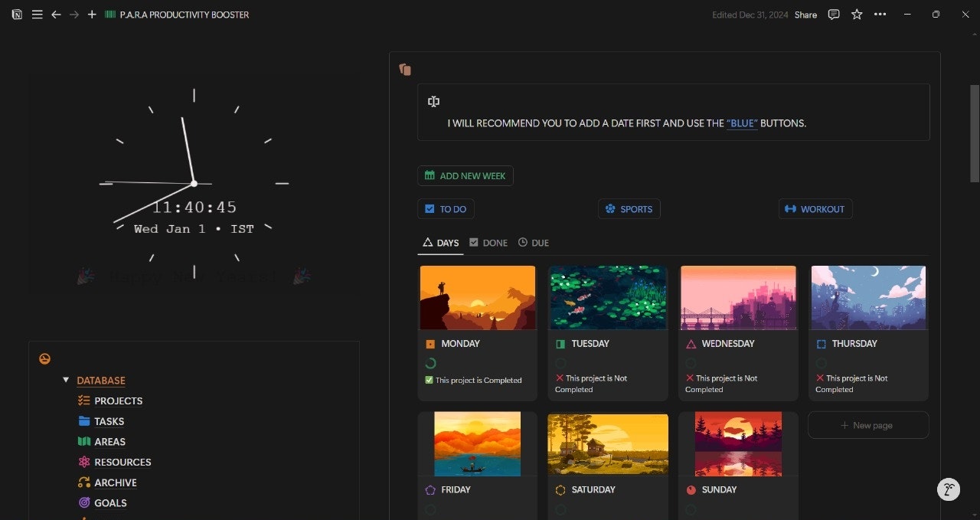Click Monday's circular progress ring

click(x=430, y=363)
